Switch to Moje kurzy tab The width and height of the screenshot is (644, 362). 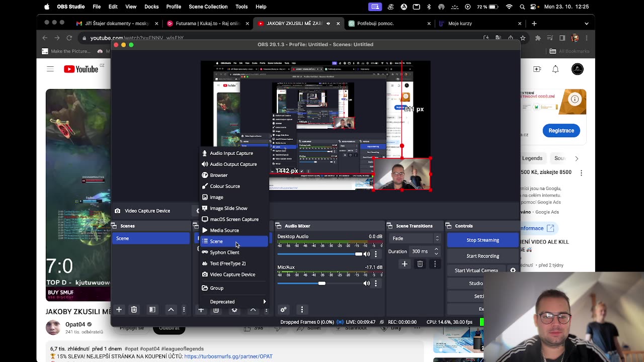(479, 24)
